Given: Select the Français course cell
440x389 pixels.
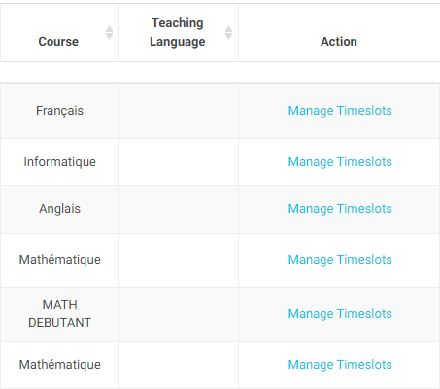Looking at the screenshot, I should [59, 111].
